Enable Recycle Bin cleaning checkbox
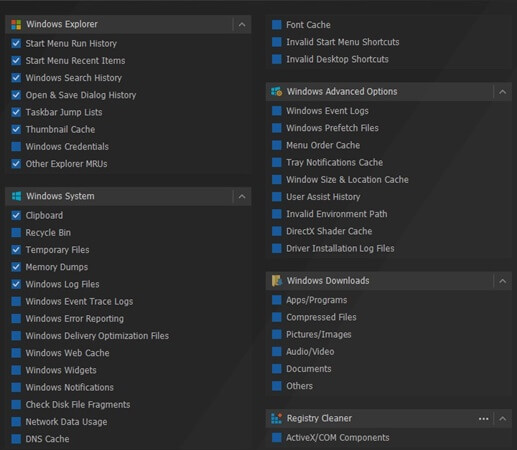 (16, 232)
